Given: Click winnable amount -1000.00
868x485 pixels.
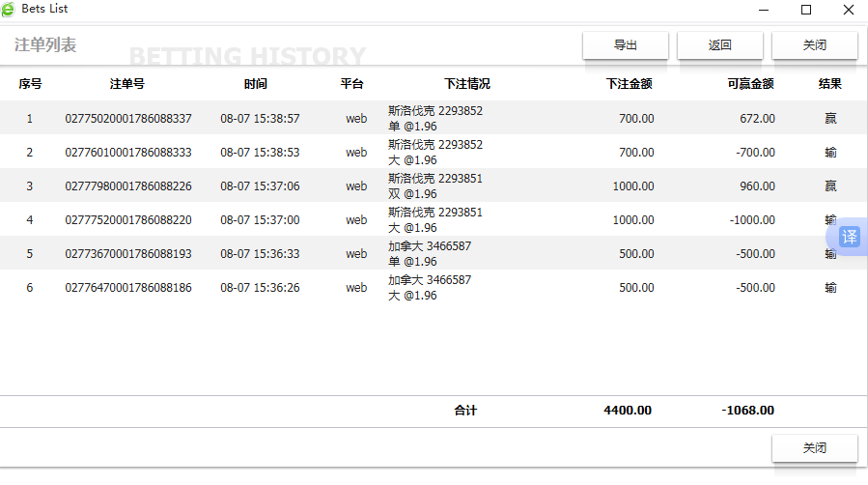Looking at the screenshot, I should (752, 220).
